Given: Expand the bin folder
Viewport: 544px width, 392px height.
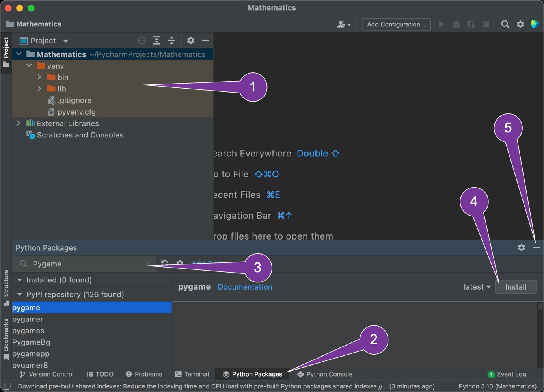Looking at the screenshot, I should pos(39,77).
